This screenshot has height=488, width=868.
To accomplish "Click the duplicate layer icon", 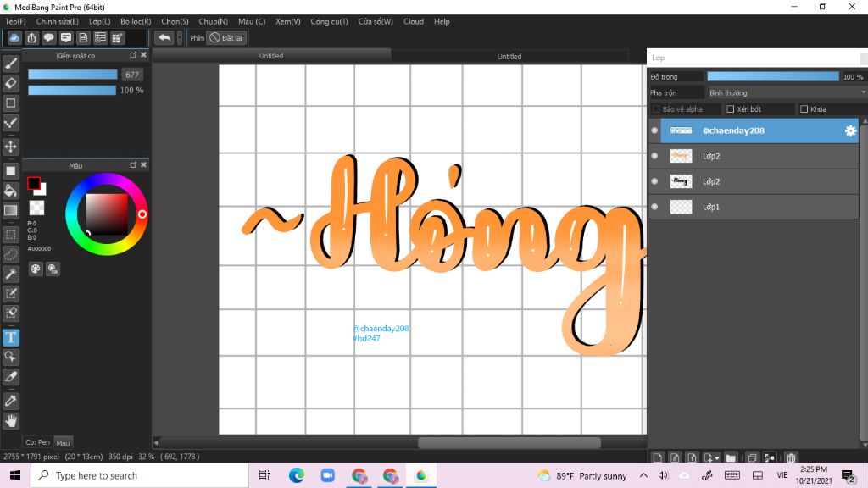I will pos(752,457).
